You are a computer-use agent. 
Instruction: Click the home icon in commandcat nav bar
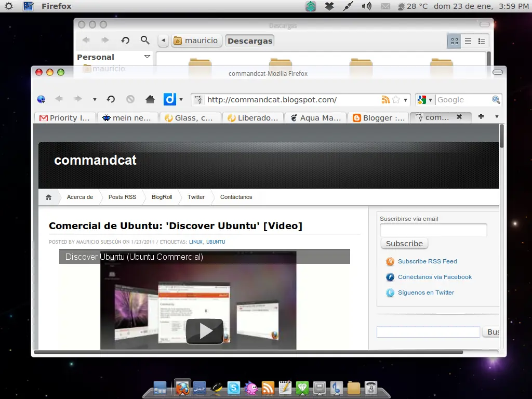pyautogui.click(x=48, y=197)
